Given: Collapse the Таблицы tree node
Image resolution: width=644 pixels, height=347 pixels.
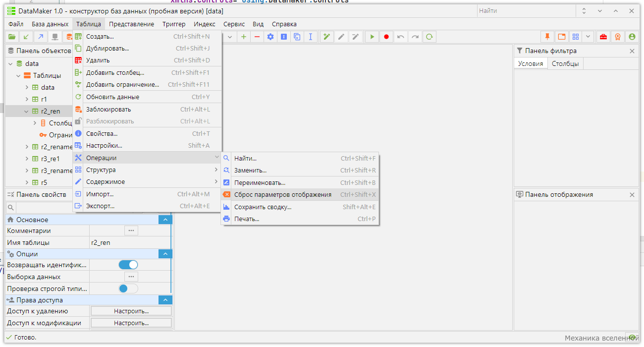Looking at the screenshot, I should (18, 75).
